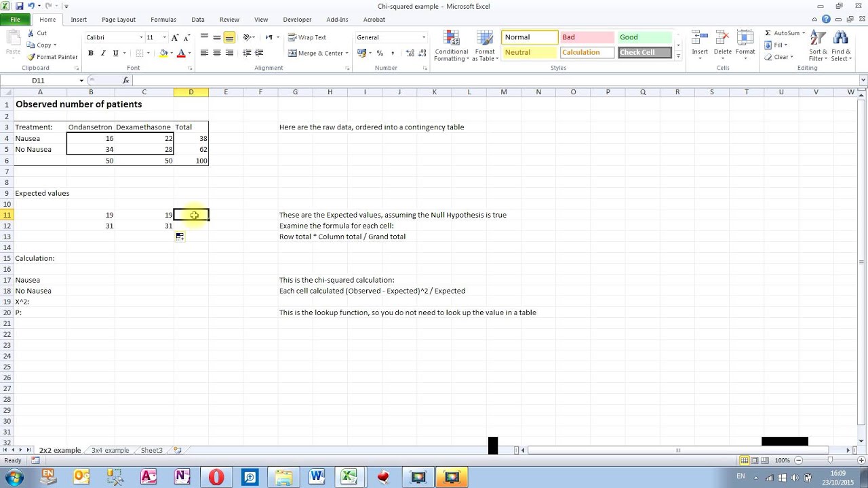868x488 pixels.
Task: Open the font size dropdown
Action: tap(164, 37)
